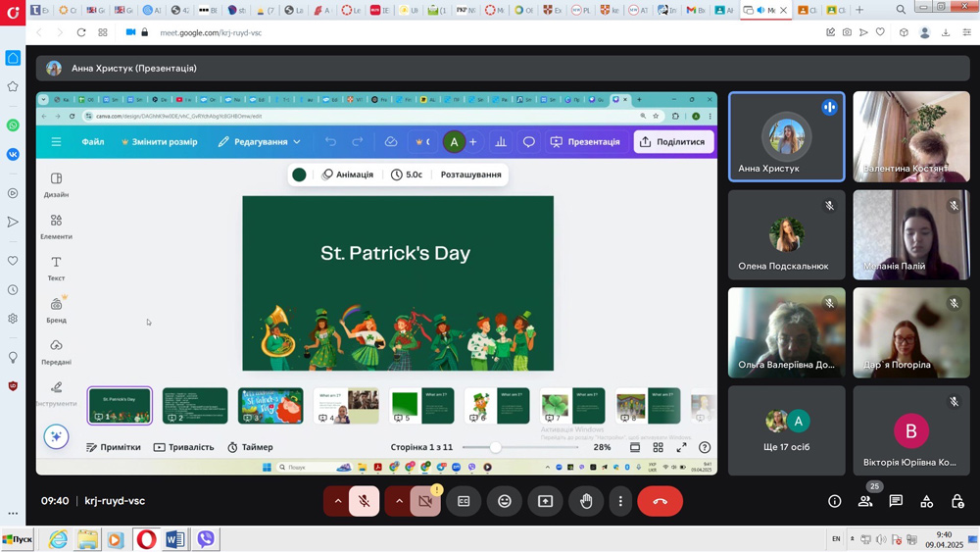
Task: Open WhatsApp in the Opera sidebar
Action: 13,125
